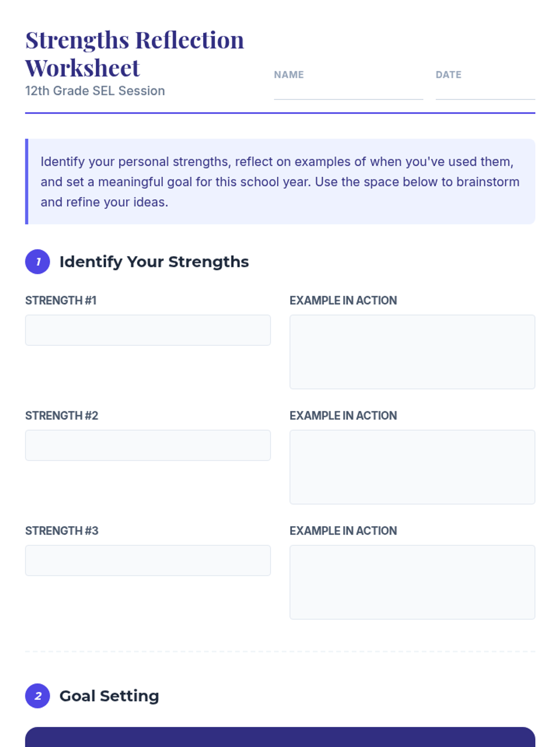This screenshot has width=560, height=747.
Task: Click the Strengths Reflection Worksheet title
Action: pos(134,54)
